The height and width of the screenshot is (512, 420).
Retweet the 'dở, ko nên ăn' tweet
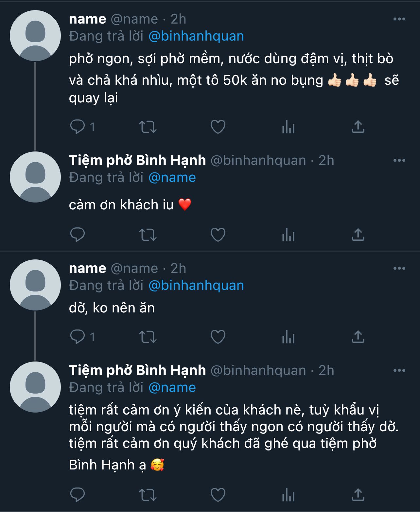coord(148,337)
